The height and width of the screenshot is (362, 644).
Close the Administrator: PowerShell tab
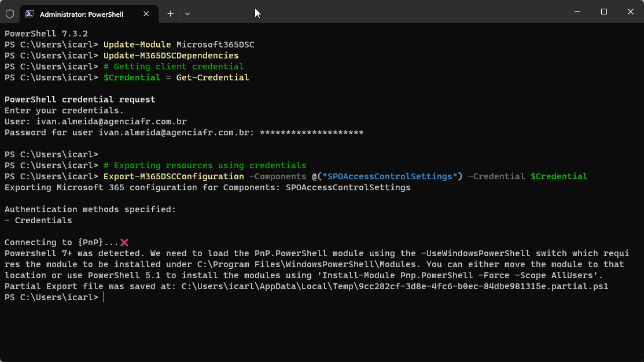[146, 14]
